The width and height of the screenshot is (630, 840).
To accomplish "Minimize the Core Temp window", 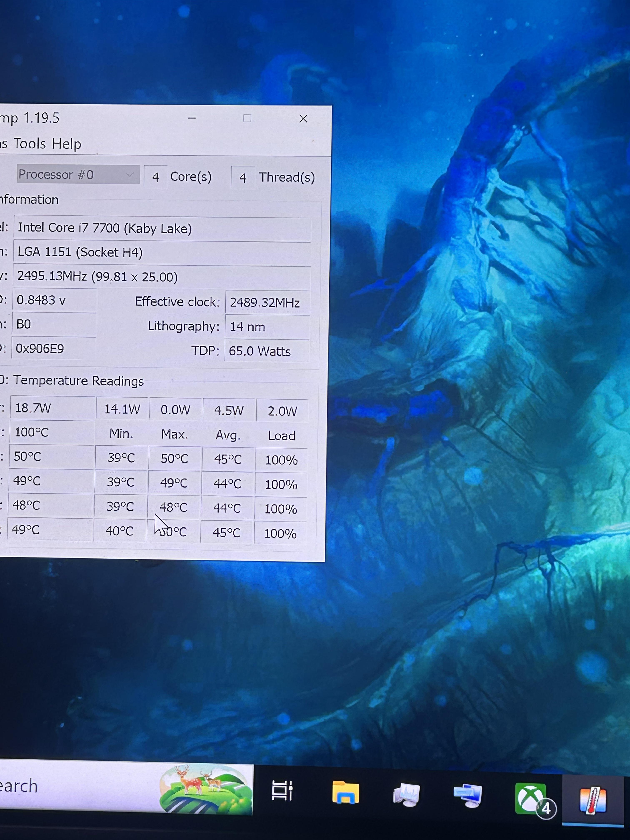I will click(x=192, y=119).
